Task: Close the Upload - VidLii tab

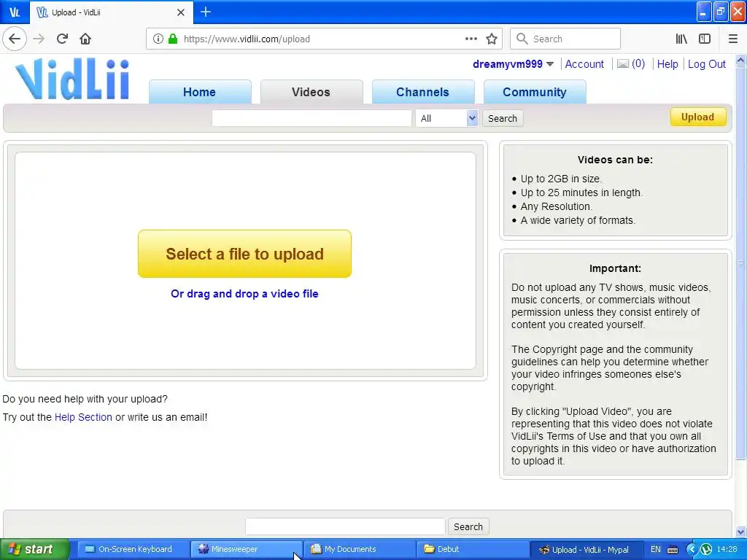Action: click(181, 12)
